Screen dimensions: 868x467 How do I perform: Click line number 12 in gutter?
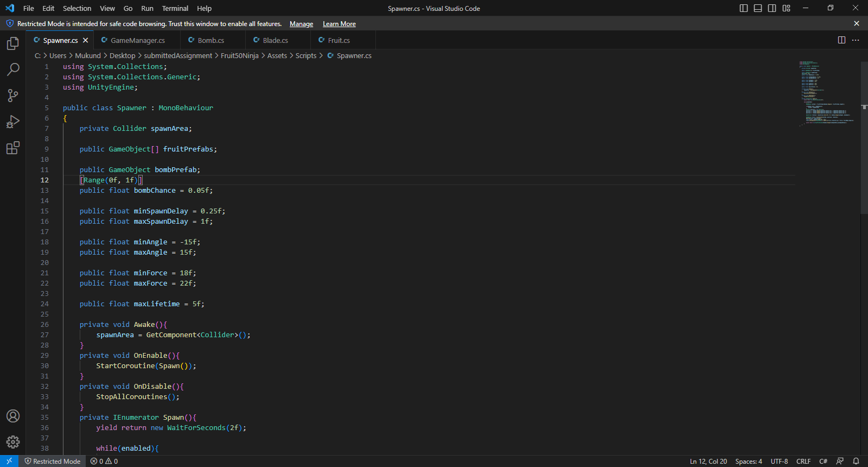point(44,180)
